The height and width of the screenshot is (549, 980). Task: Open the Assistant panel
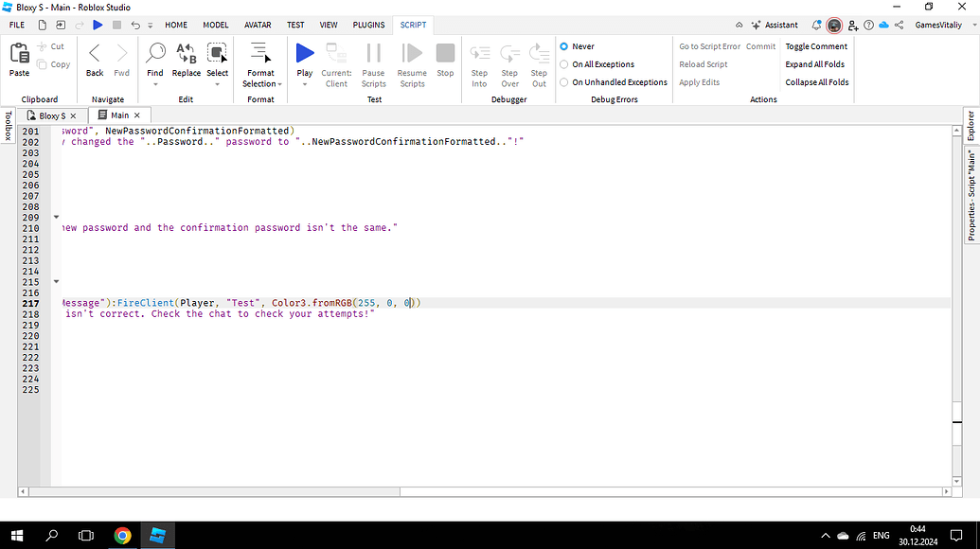pos(775,25)
